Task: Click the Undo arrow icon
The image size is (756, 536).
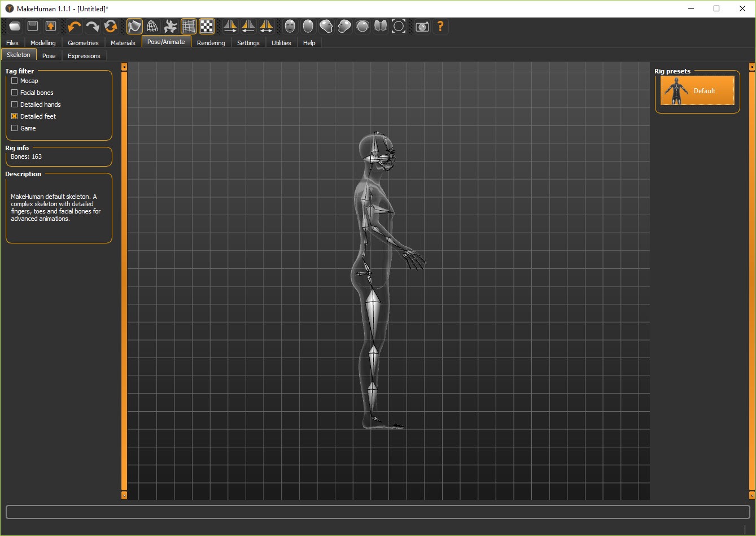Action: pos(75,26)
